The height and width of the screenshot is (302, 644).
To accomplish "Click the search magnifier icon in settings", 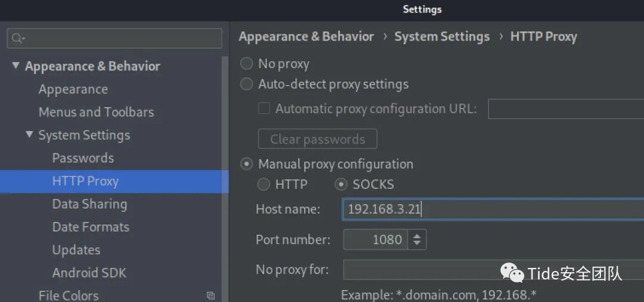I will point(17,39).
